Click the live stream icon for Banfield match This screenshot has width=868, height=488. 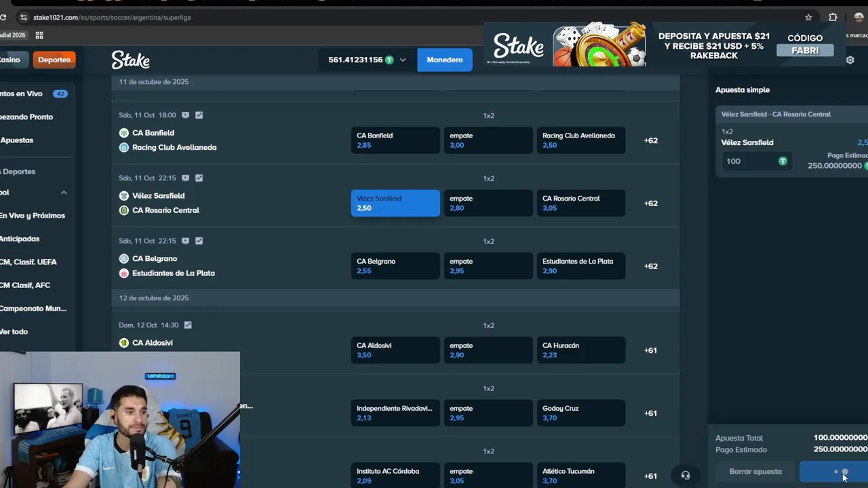185,115
